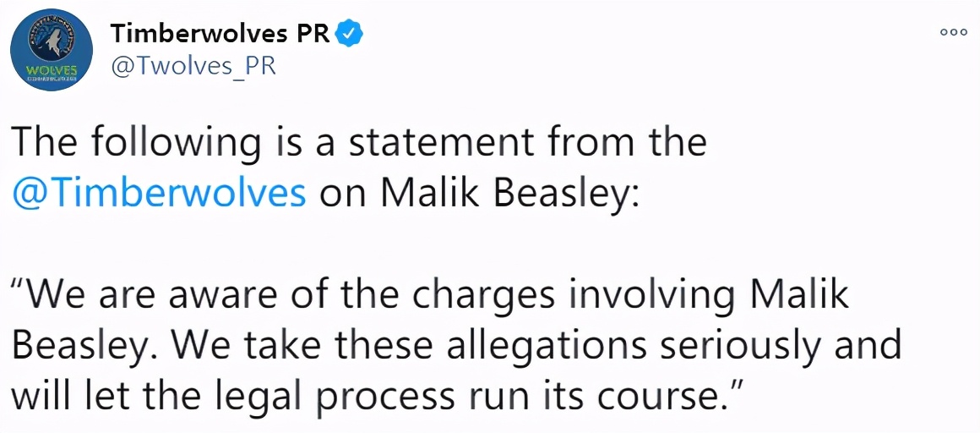Open the Timberwolves PR display name
Image resolution: width=980 pixels, height=433 pixels.
coord(220,33)
